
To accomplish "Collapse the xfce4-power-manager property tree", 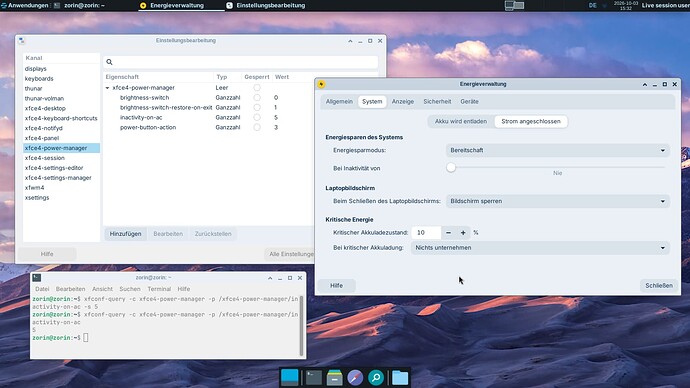I will pos(107,88).
